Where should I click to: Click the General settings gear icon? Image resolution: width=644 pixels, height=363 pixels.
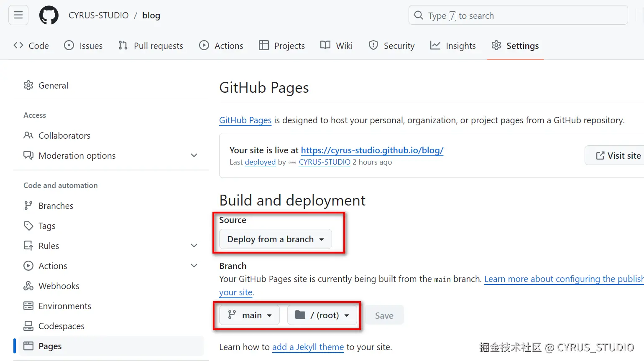(28, 85)
